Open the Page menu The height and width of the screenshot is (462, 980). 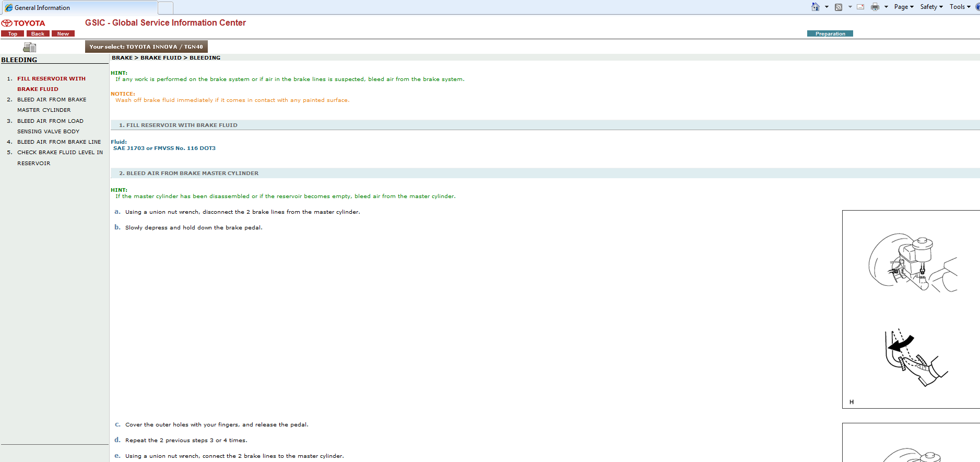[903, 7]
